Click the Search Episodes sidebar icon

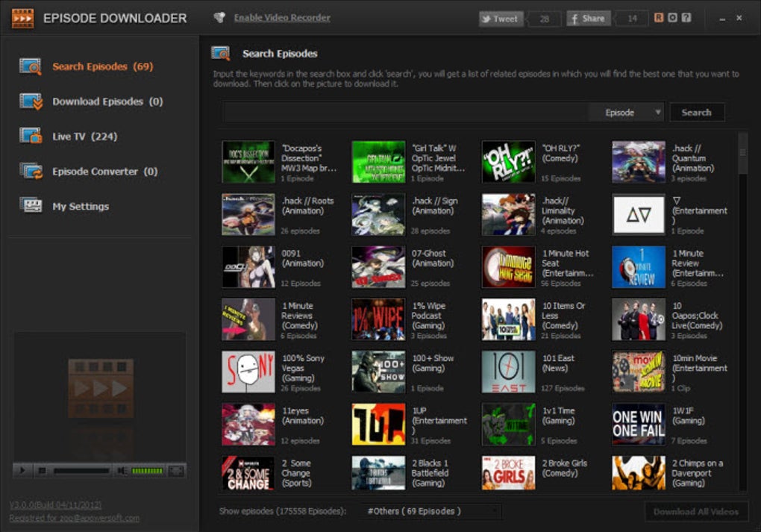coord(31,66)
